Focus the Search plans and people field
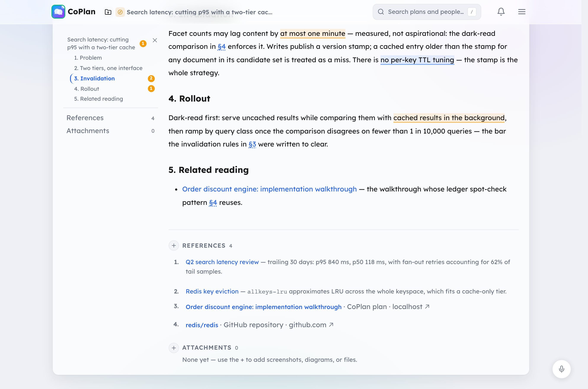Screen dimensions: 588x389 point(427,12)
